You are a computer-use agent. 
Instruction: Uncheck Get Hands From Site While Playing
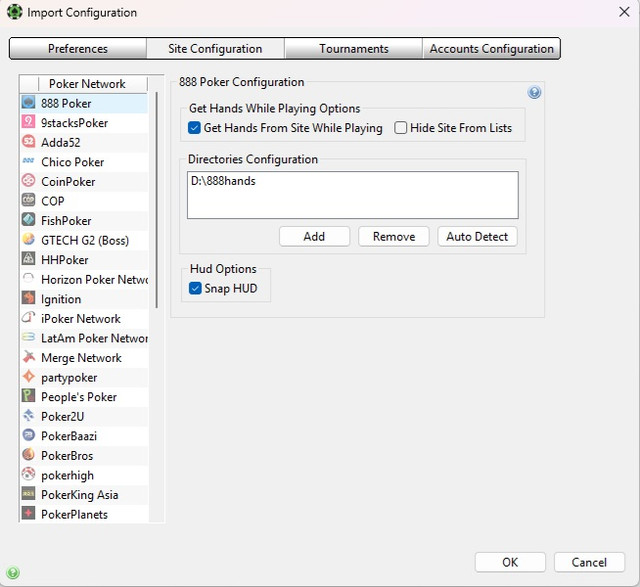pos(194,128)
